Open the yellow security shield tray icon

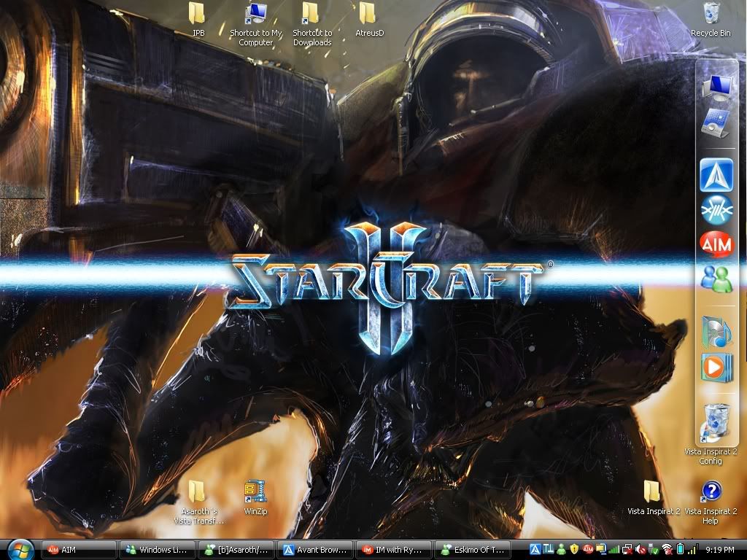[x=575, y=550]
